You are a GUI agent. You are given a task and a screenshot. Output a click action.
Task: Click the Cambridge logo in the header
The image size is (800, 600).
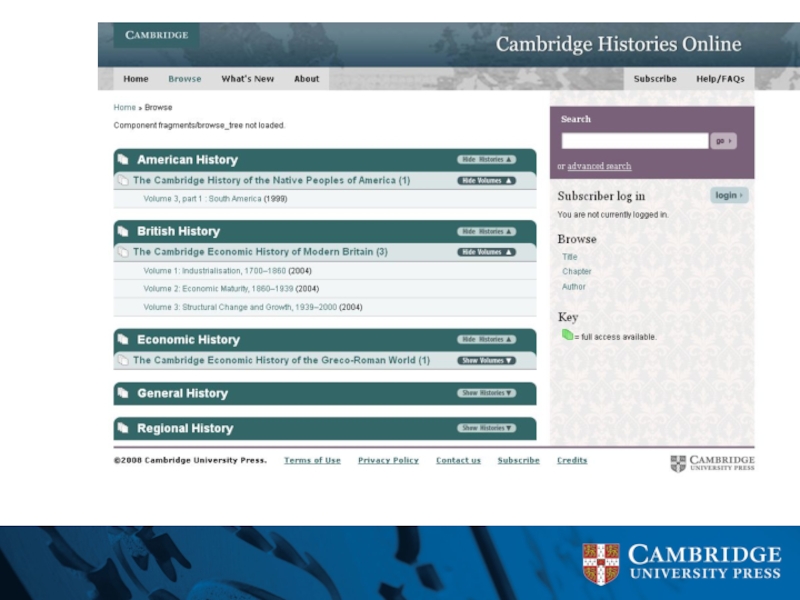[157, 35]
